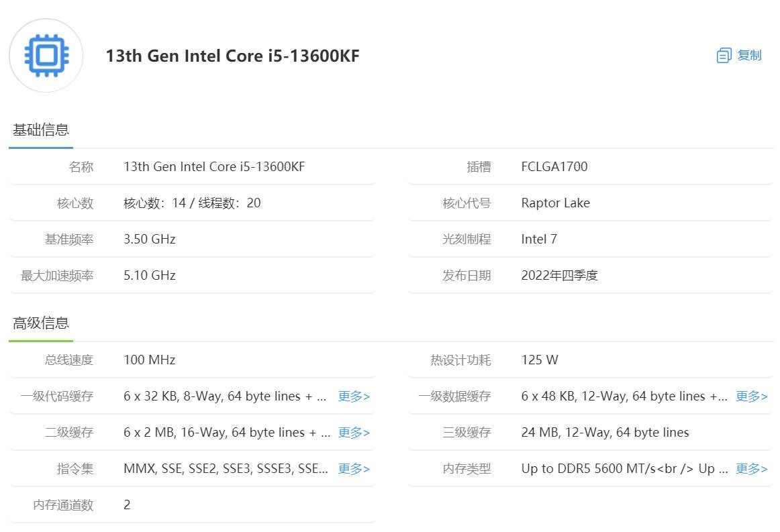Click the 三级缓存 value 24 MB

tap(605, 433)
